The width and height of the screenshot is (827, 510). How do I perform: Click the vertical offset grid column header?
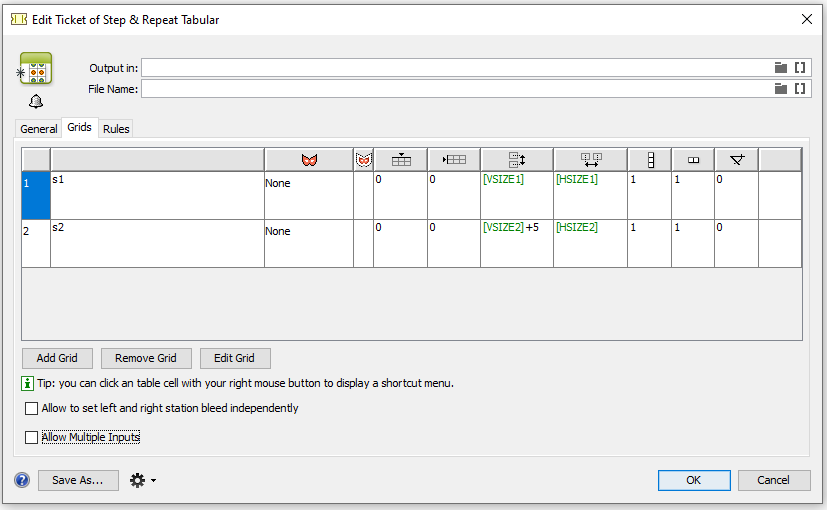[401, 160]
